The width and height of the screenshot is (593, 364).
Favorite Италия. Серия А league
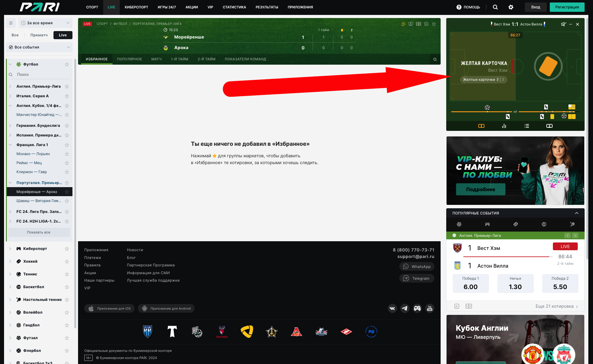tap(67, 96)
